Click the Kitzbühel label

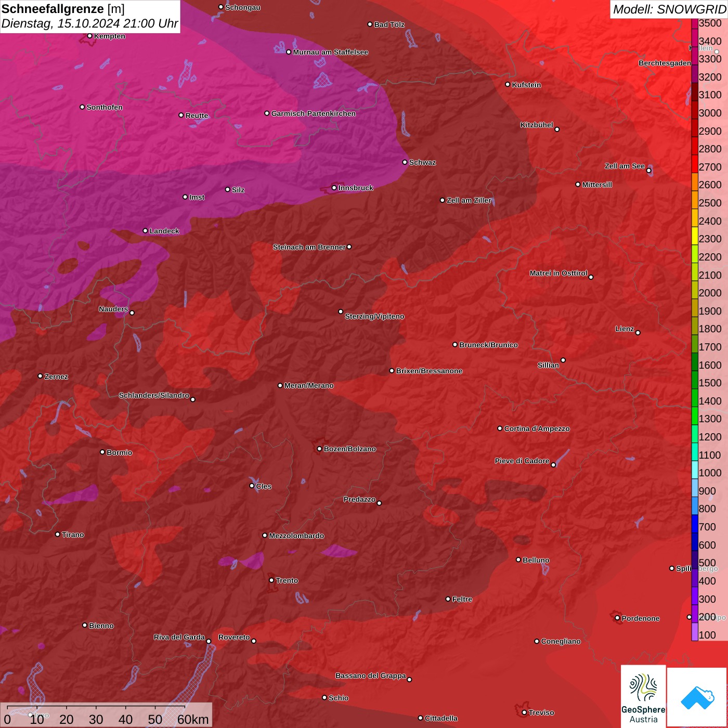point(537,125)
